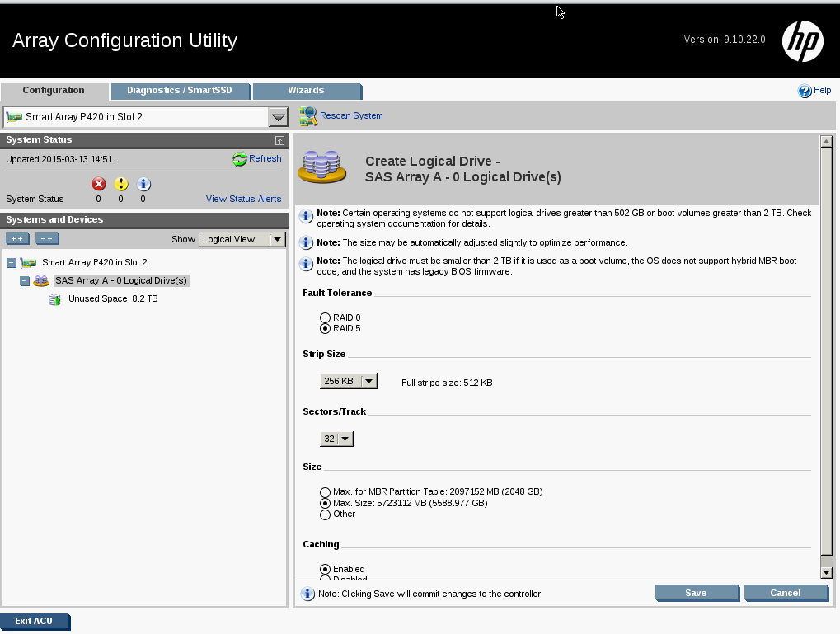Click the Rescan System icon
Image resolution: width=840 pixels, height=634 pixels.
click(308, 116)
